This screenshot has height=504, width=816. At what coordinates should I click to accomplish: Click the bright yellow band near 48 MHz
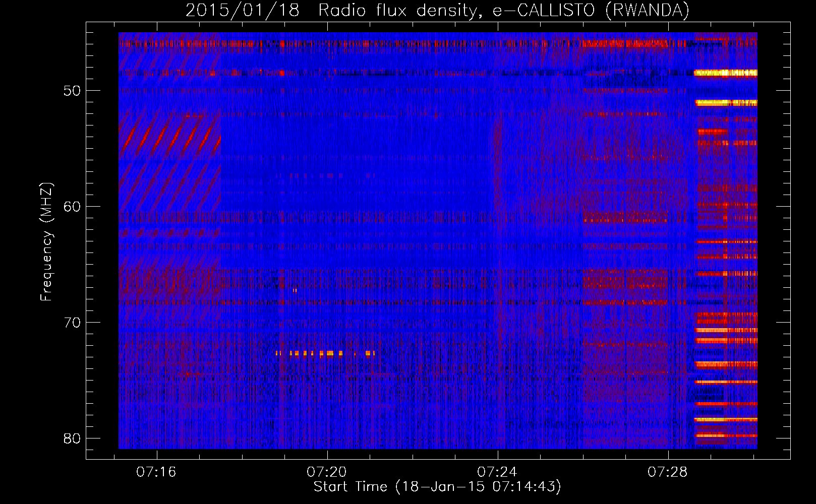pos(725,73)
